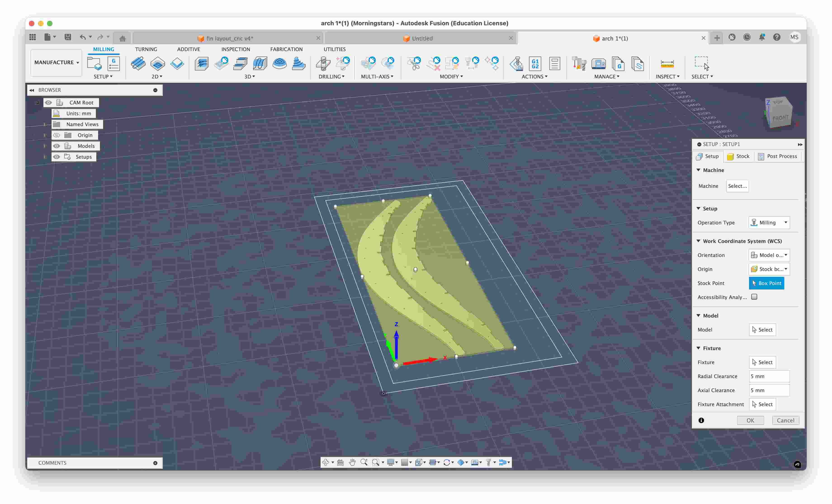Open the MS user account menu

pyautogui.click(x=794, y=37)
